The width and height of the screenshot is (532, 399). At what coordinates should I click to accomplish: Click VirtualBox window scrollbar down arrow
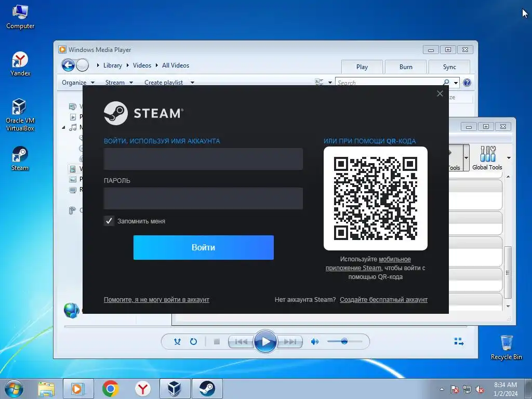point(508,306)
